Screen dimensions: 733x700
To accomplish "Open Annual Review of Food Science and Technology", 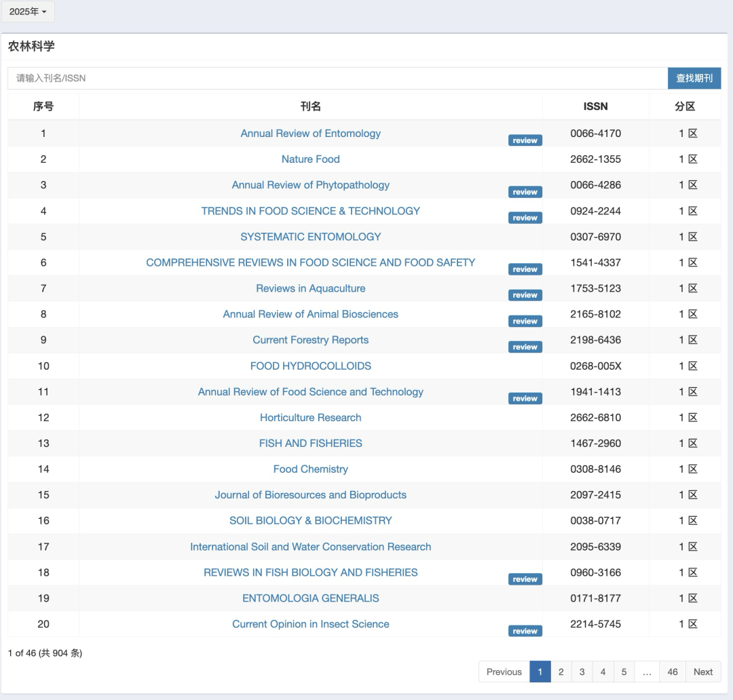I will [x=310, y=391].
